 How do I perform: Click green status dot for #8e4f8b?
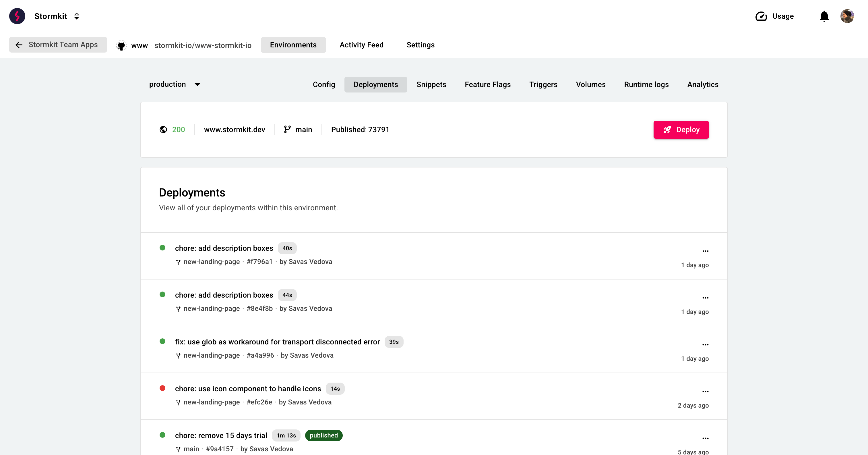(x=162, y=294)
